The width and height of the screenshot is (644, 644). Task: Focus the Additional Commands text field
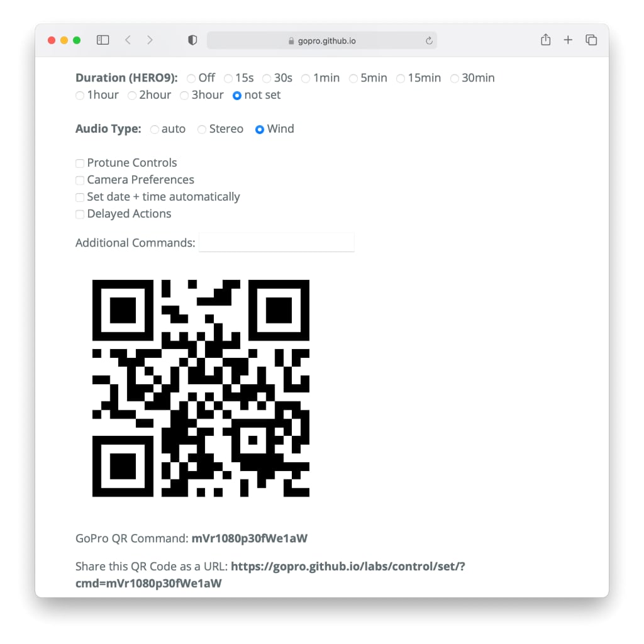point(277,242)
